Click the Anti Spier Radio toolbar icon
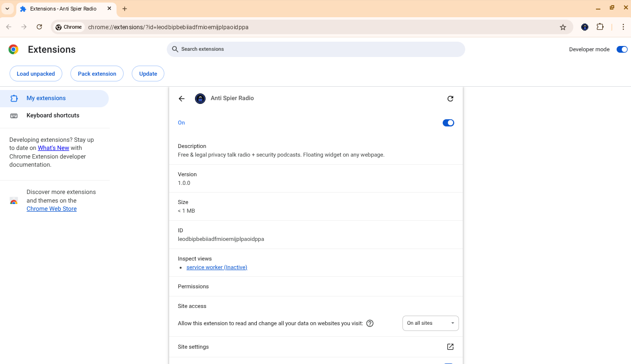Image resolution: width=631 pixels, height=364 pixels. (x=585, y=27)
